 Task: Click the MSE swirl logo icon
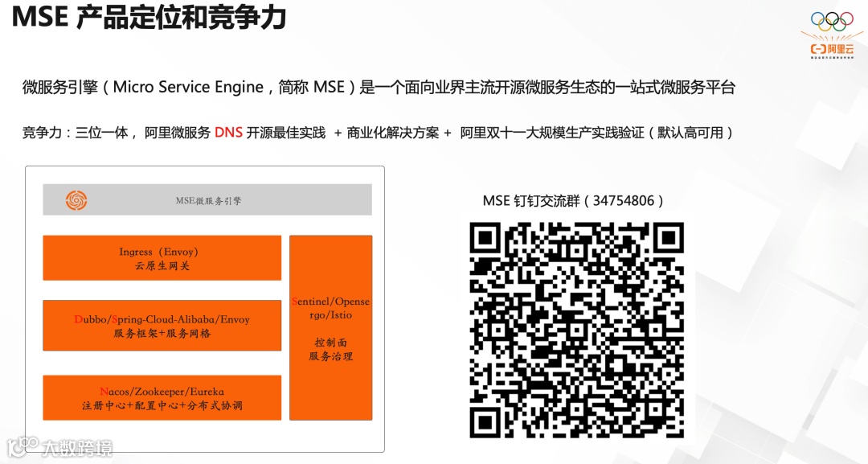point(76,200)
